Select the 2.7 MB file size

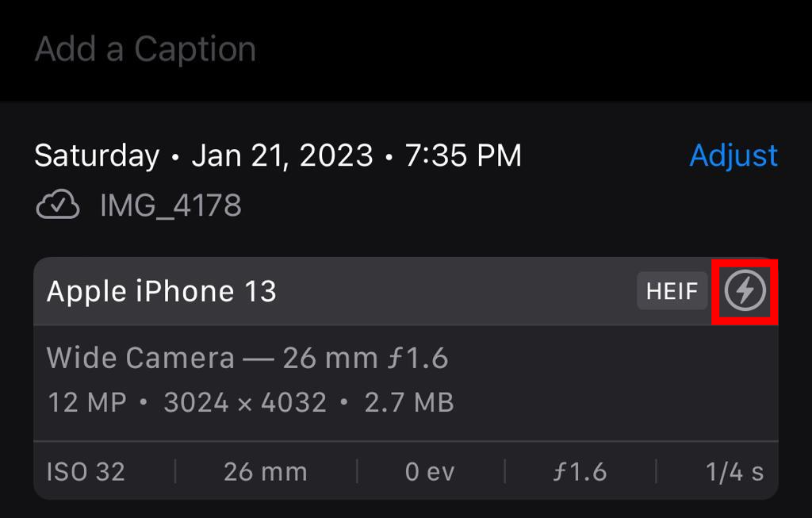click(x=409, y=402)
